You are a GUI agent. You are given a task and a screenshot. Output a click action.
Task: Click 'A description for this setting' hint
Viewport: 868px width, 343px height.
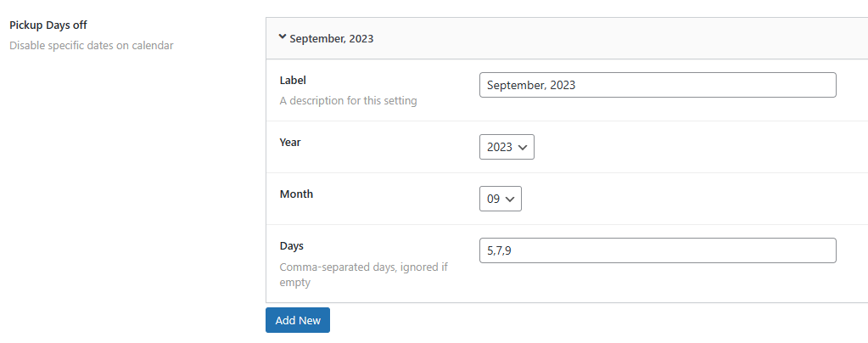pyautogui.click(x=348, y=100)
